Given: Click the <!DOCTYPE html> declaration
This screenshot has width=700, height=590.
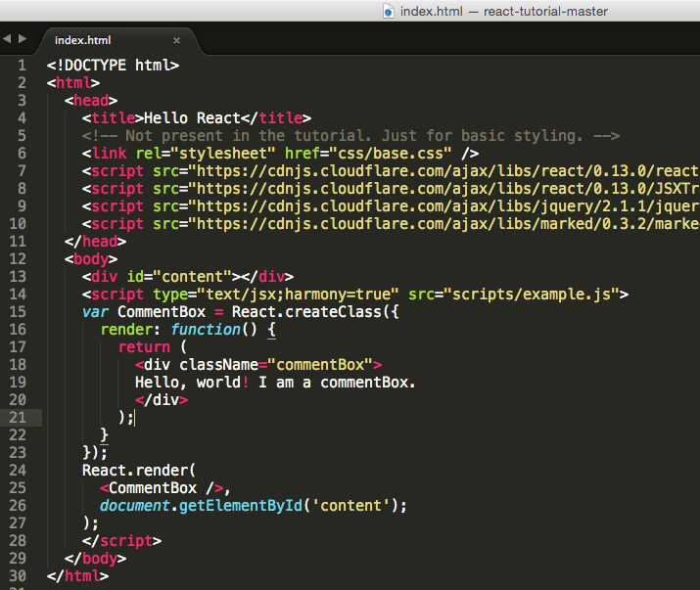Looking at the screenshot, I should point(113,66).
